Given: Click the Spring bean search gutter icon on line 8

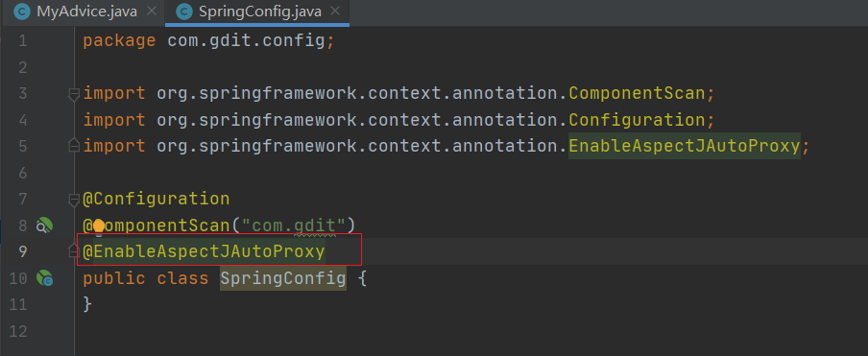Looking at the screenshot, I should tap(44, 225).
